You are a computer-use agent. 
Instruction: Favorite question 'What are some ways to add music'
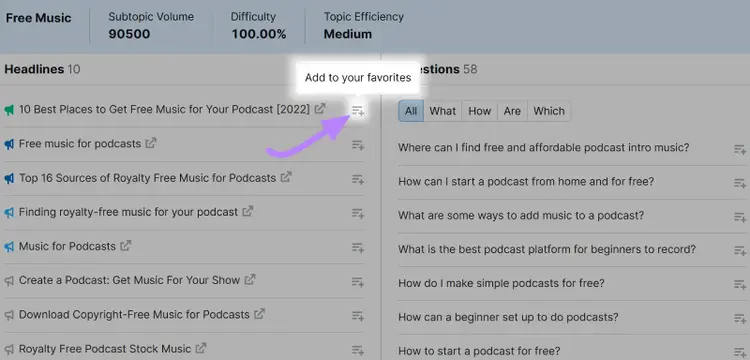[740, 217]
